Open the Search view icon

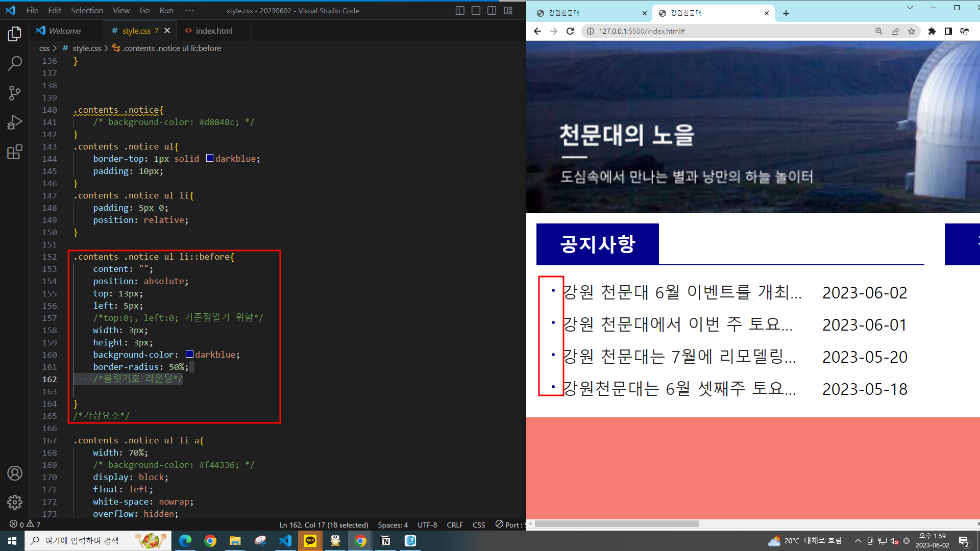(15, 63)
